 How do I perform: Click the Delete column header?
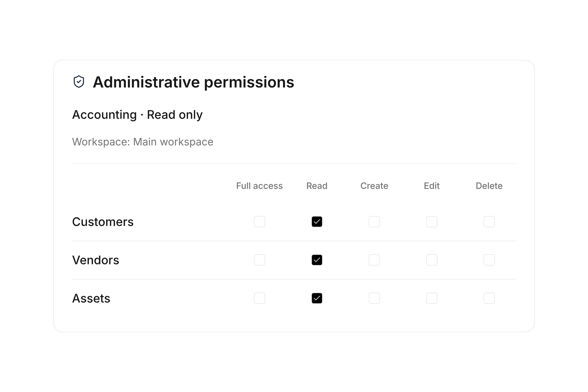[489, 186]
